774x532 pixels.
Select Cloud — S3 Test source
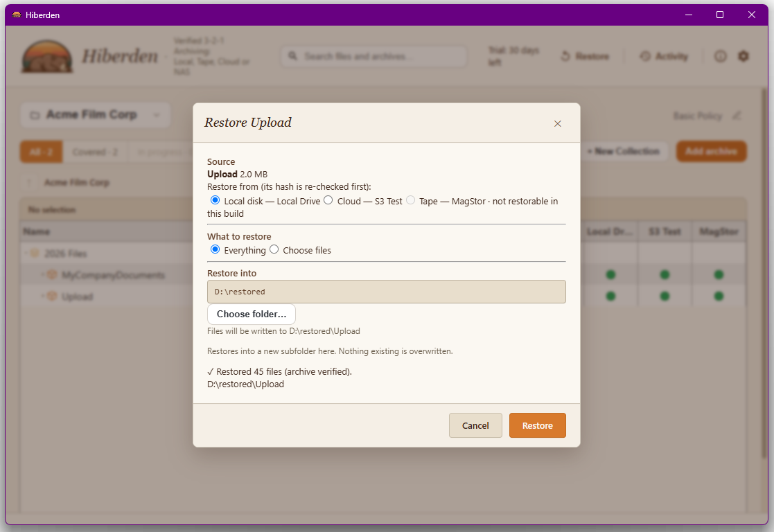click(x=328, y=200)
